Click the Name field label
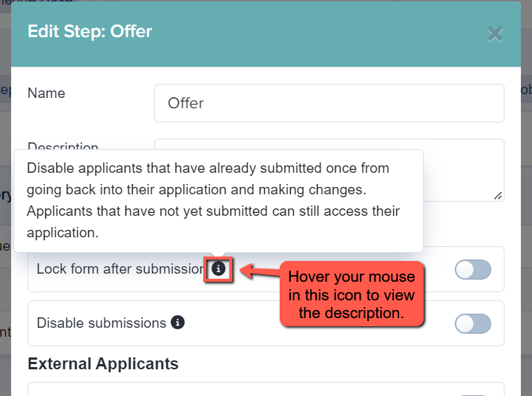The image size is (532, 396). (46, 93)
